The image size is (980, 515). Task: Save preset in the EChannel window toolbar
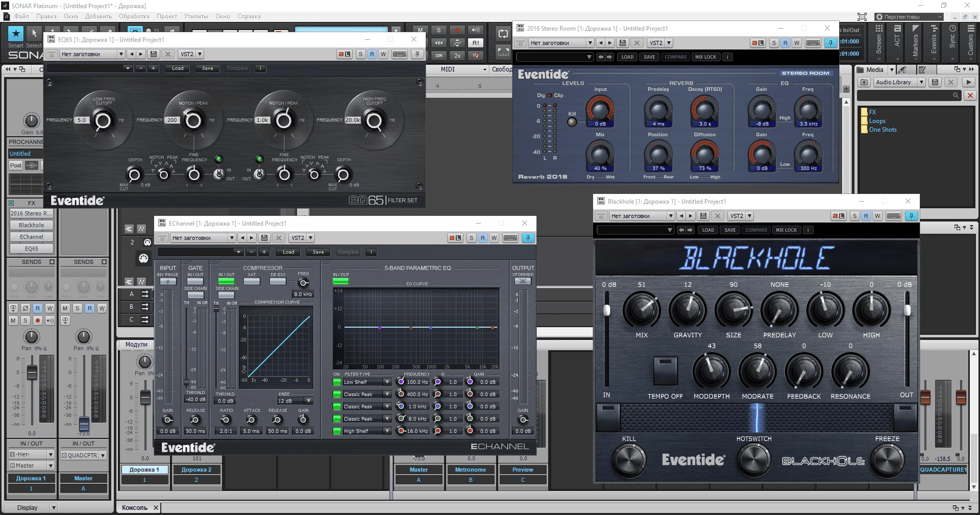point(264,238)
